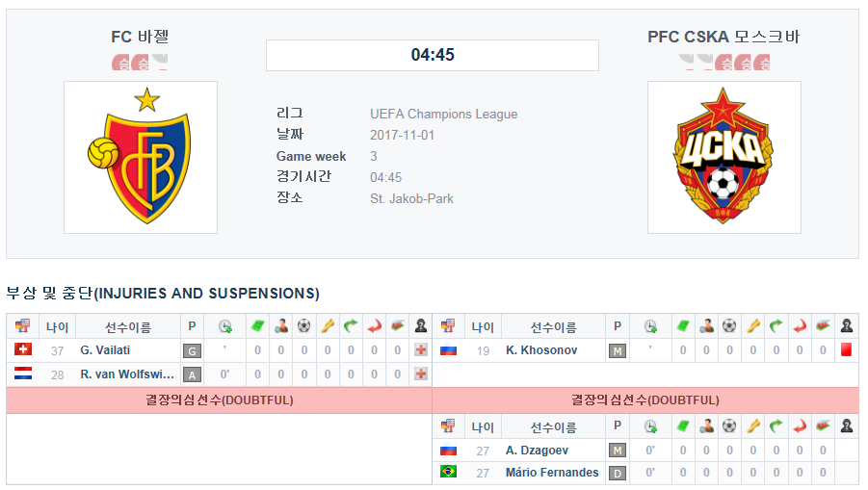
Task: Open K. Khosonov player profile
Action: pyautogui.click(x=541, y=350)
